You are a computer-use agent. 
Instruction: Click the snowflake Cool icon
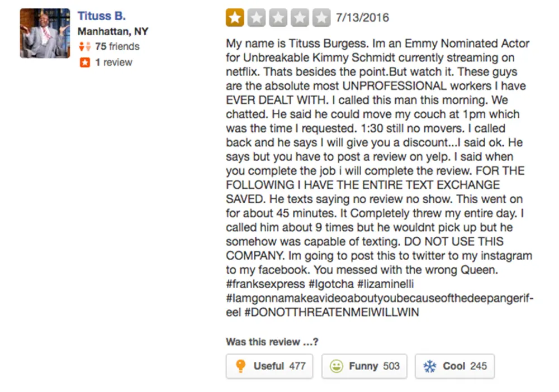coord(429,366)
